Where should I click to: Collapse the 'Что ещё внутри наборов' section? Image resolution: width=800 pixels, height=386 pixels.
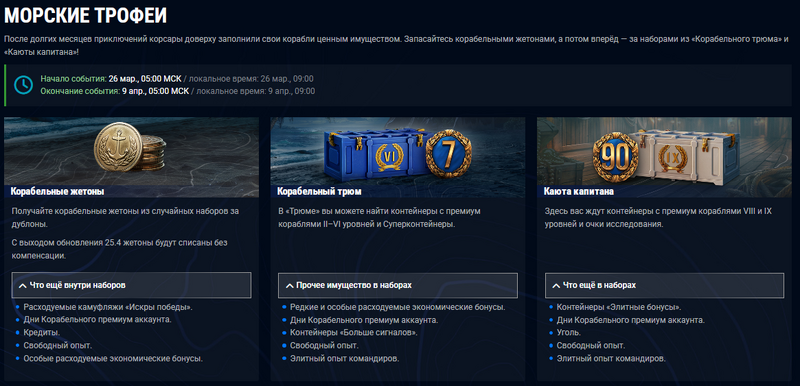[x=132, y=285]
